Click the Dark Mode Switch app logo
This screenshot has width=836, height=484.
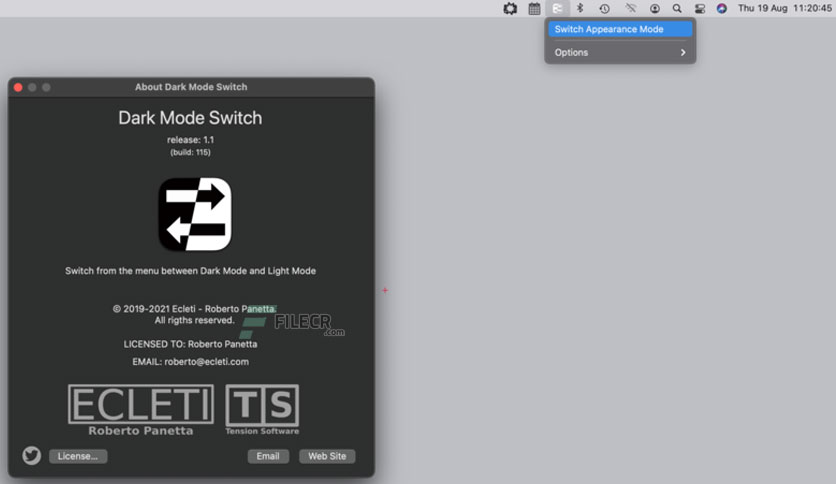tap(195, 214)
